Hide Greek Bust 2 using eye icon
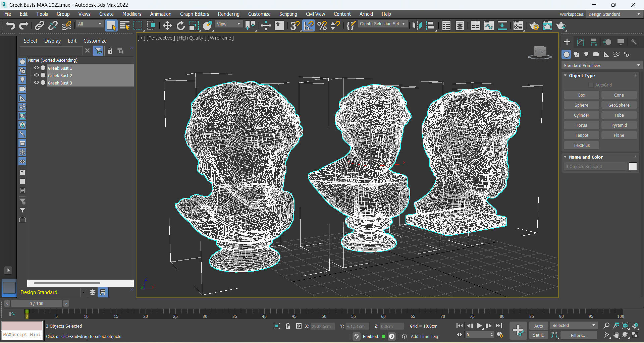 pos(36,75)
